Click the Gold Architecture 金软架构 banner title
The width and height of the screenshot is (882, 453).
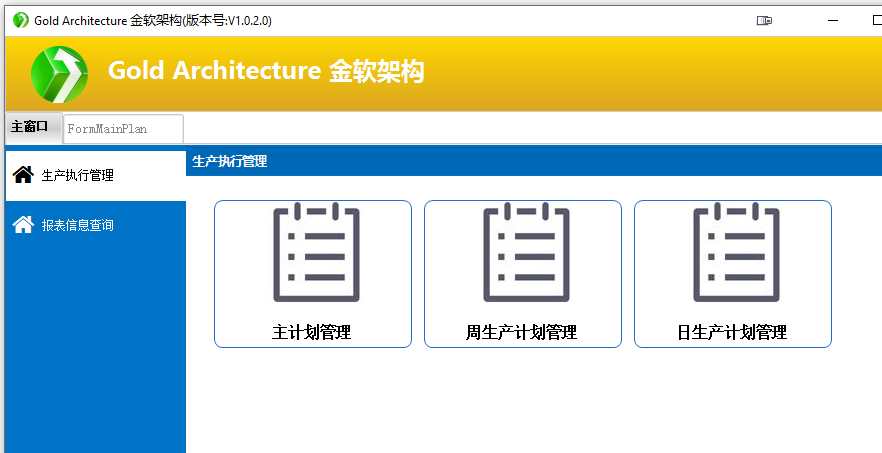coord(266,71)
